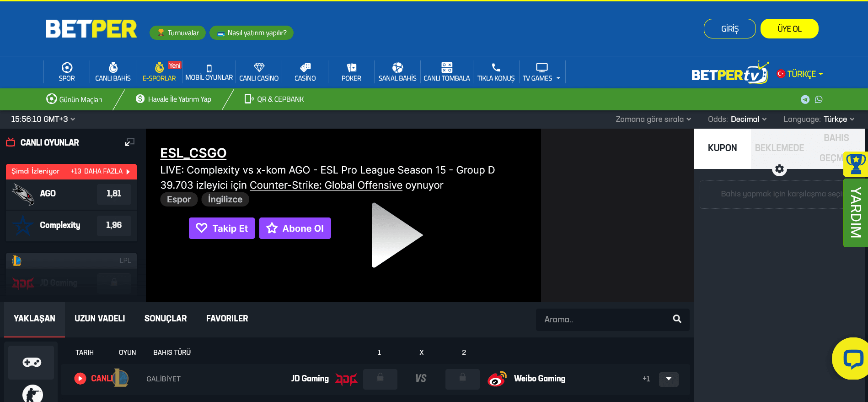The width and height of the screenshot is (868, 402).
Task: Switch to the SONUÇLAR tab
Action: [166, 319]
